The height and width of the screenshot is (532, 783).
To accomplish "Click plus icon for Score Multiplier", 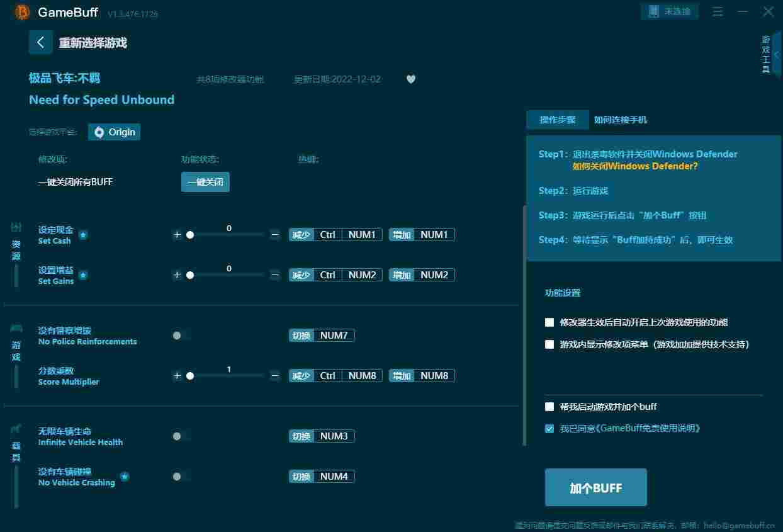I will [177, 376].
